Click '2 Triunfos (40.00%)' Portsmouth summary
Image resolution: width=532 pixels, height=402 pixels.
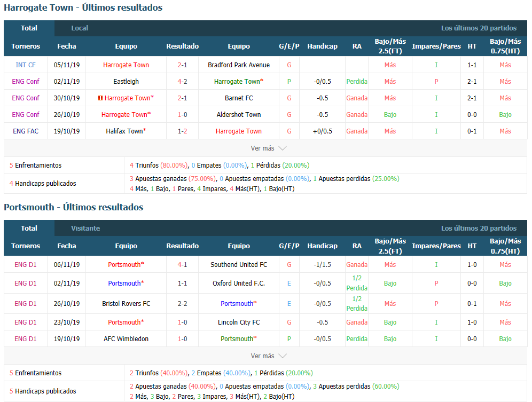(x=159, y=373)
